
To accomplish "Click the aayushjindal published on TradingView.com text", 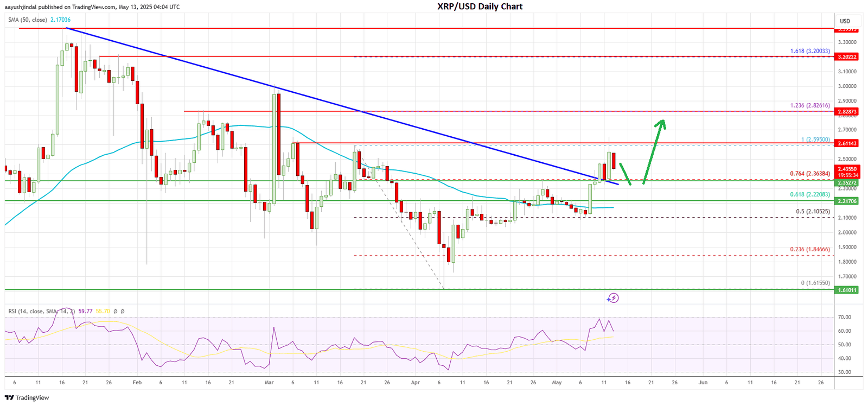I will click(92, 7).
